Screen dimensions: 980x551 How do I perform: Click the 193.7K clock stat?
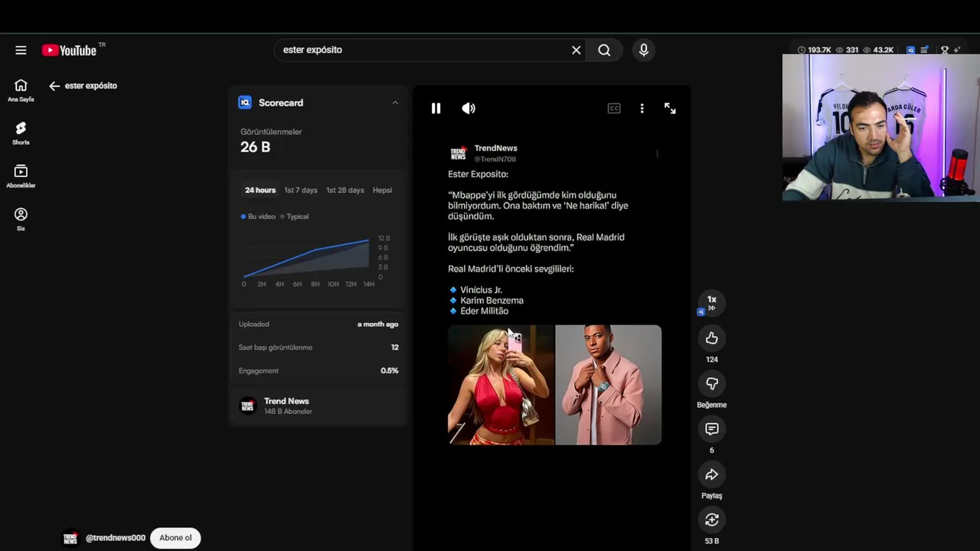pos(814,50)
